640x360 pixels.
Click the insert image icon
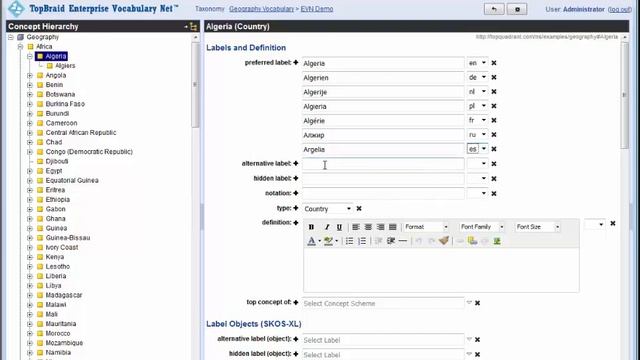coord(497,241)
